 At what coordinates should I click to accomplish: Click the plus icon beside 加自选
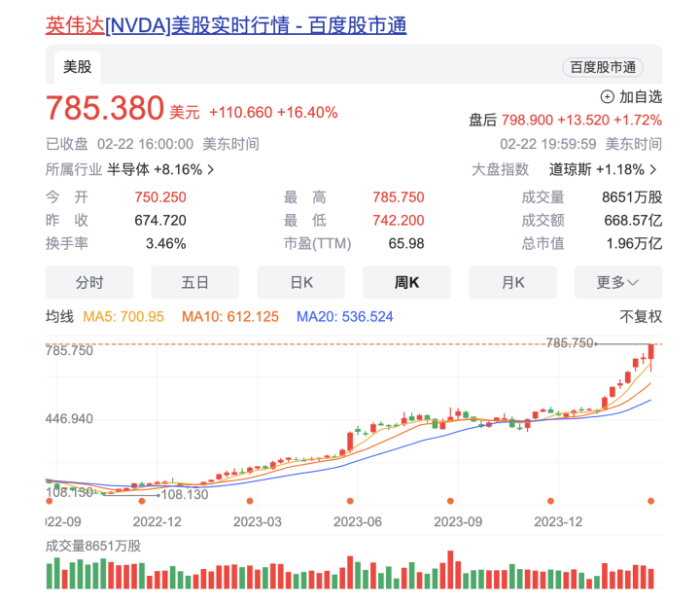(607, 97)
